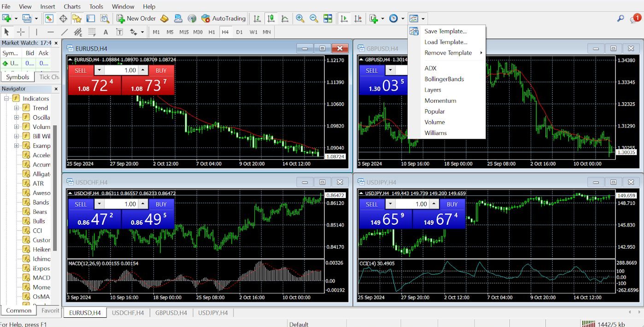Screen dimensions: 644x327
Task: Open the Charts menu
Action: pyautogui.click(x=72, y=6)
